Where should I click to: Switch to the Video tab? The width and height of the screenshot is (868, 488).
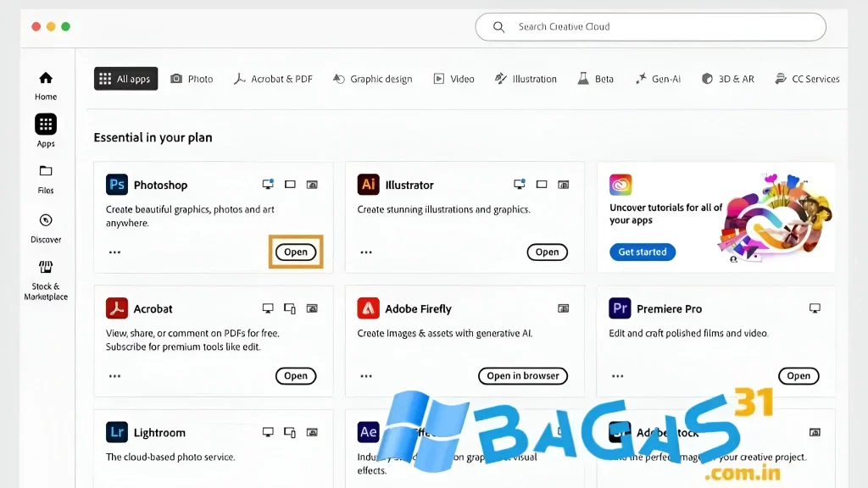click(454, 79)
